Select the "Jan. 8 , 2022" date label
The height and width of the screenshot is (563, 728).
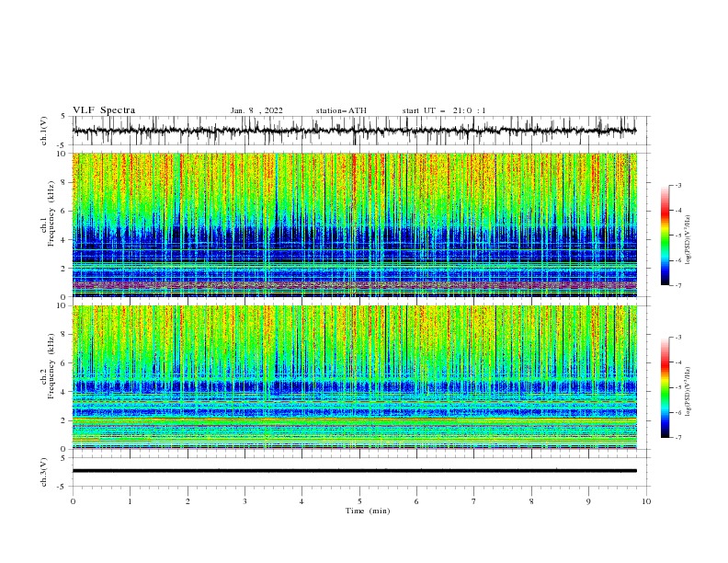coord(256,110)
